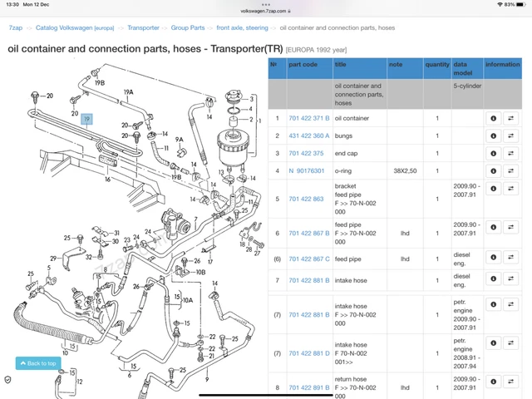
Task: Click swap arrows icon in end cap row
Action: pyautogui.click(x=510, y=153)
